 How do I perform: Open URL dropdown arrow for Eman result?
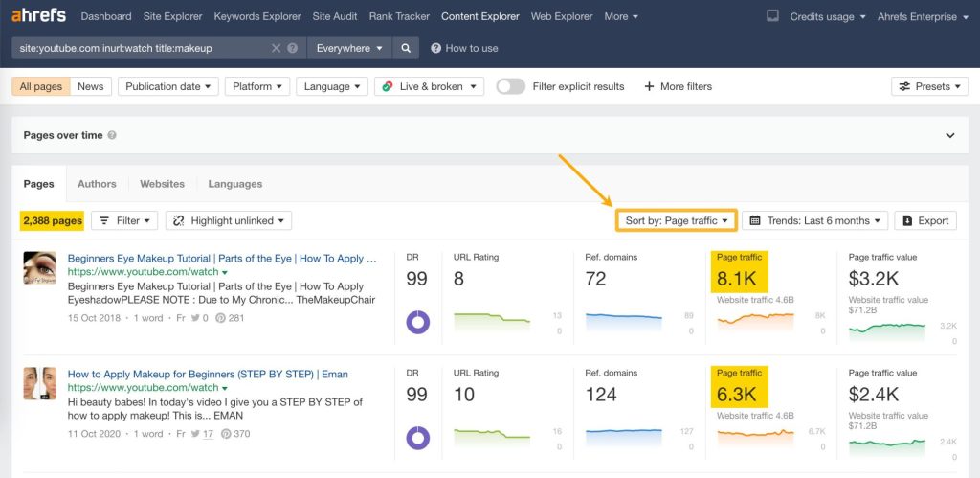click(x=224, y=389)
